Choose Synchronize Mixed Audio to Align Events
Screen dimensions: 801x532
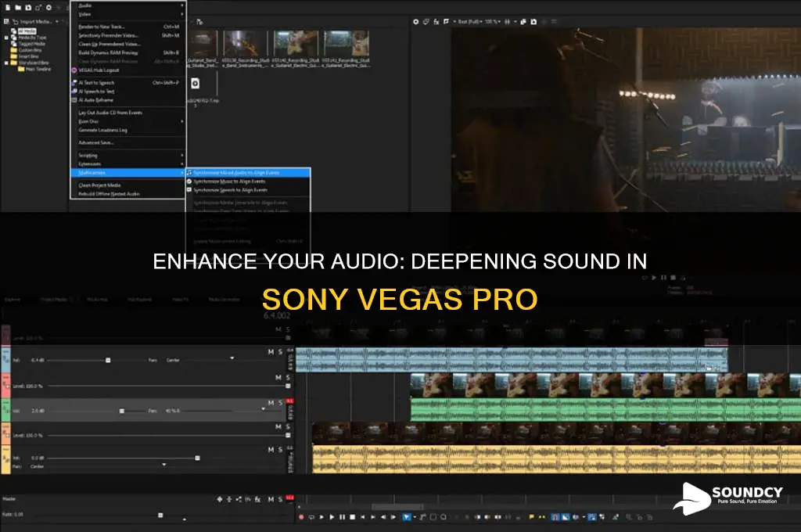(x=248, y=173)
